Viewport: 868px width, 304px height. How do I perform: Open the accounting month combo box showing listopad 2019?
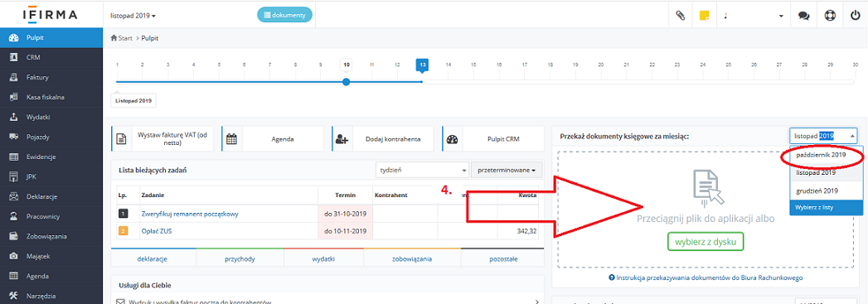[824, 135]
